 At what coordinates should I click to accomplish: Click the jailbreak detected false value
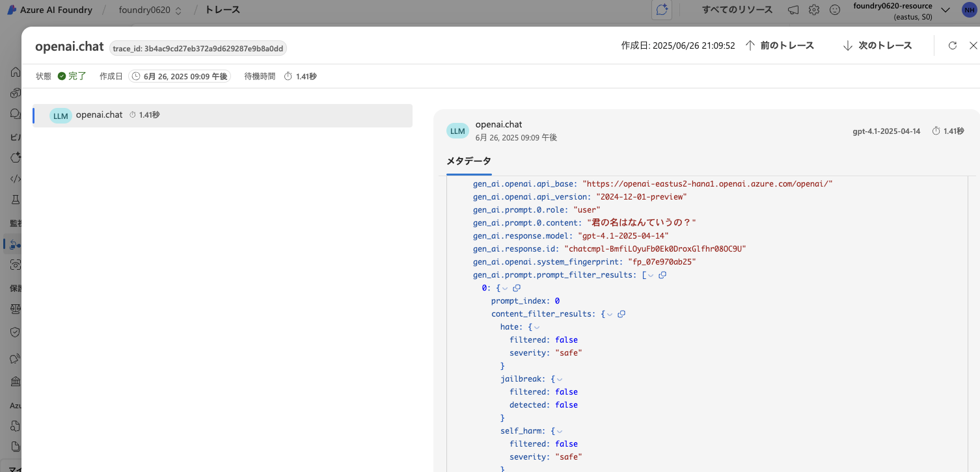pos(566,405)
